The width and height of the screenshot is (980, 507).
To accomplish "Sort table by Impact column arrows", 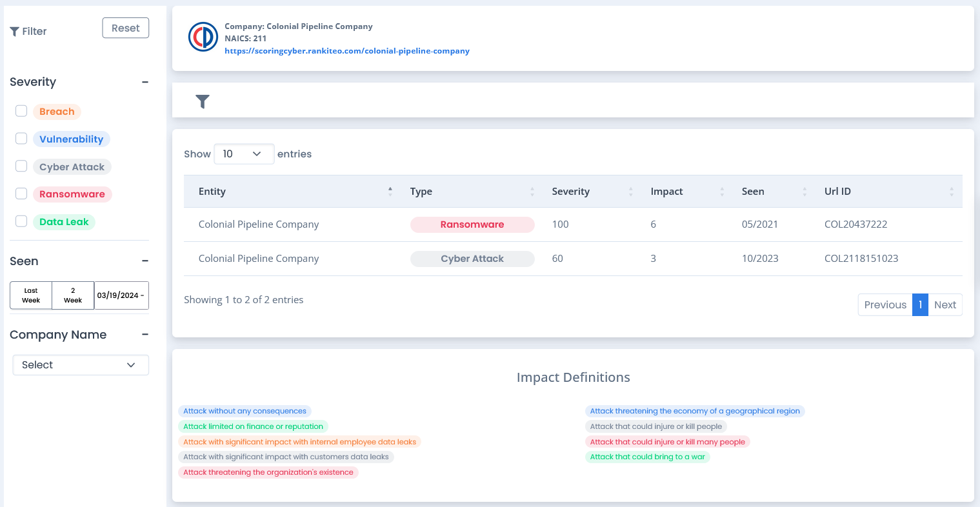I will point(721,192).
